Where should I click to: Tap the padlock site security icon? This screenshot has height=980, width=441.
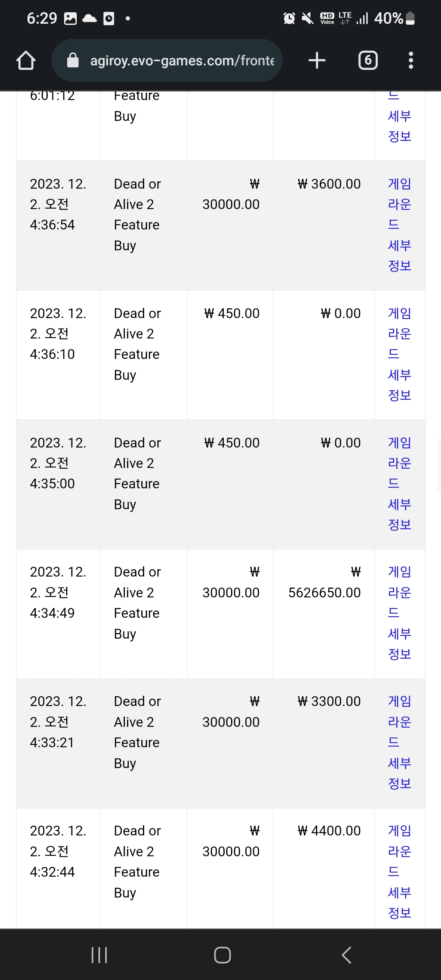(x=73, y=60)
